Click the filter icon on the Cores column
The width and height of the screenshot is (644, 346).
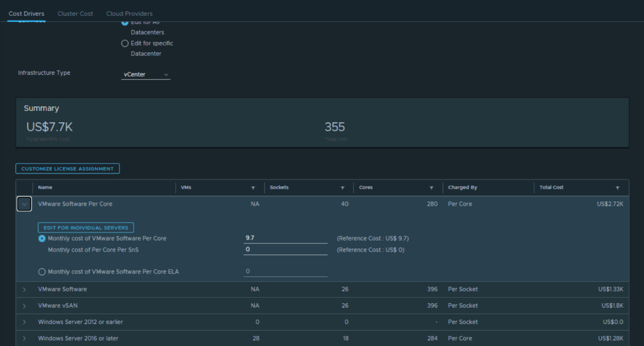(x=432, y=187)
